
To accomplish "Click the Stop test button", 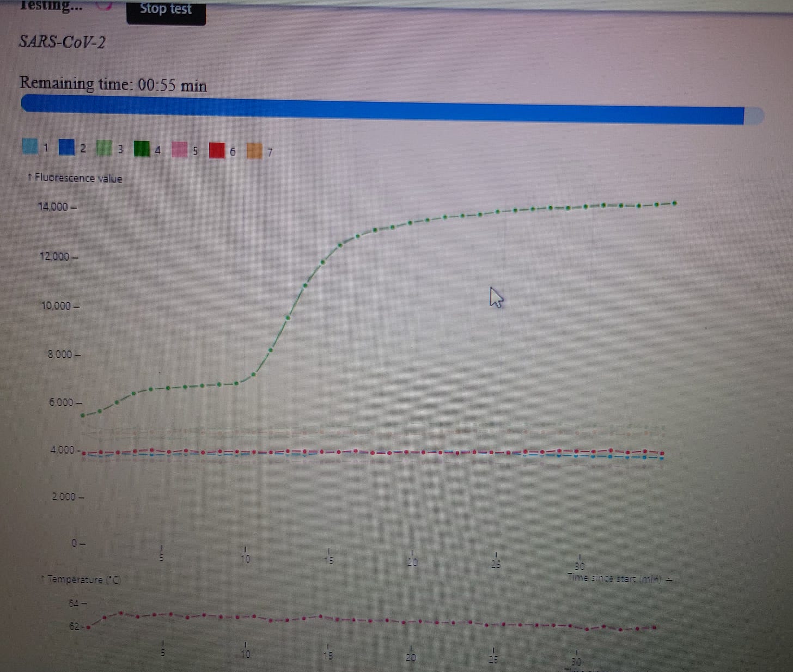I will [x=166, y=11].
